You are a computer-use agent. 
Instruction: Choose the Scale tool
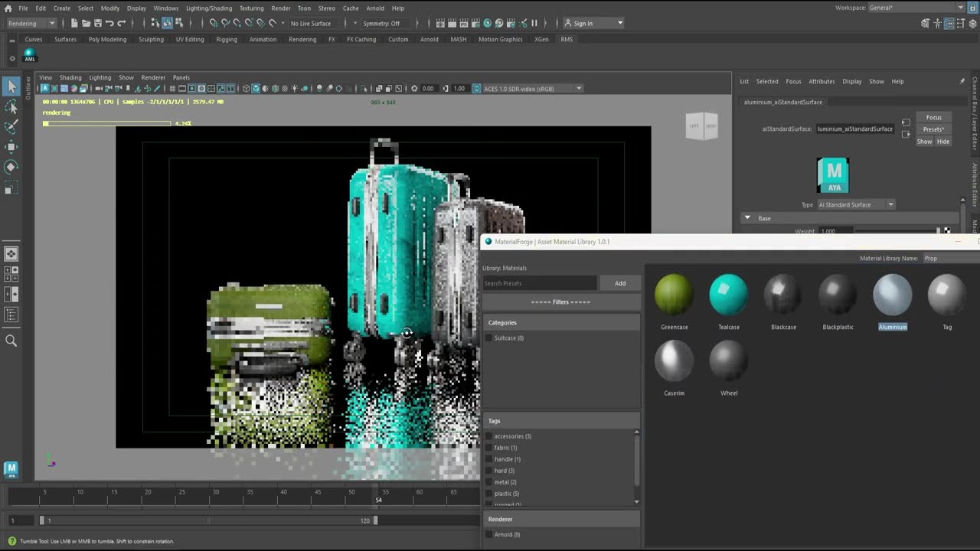[11, 187]
